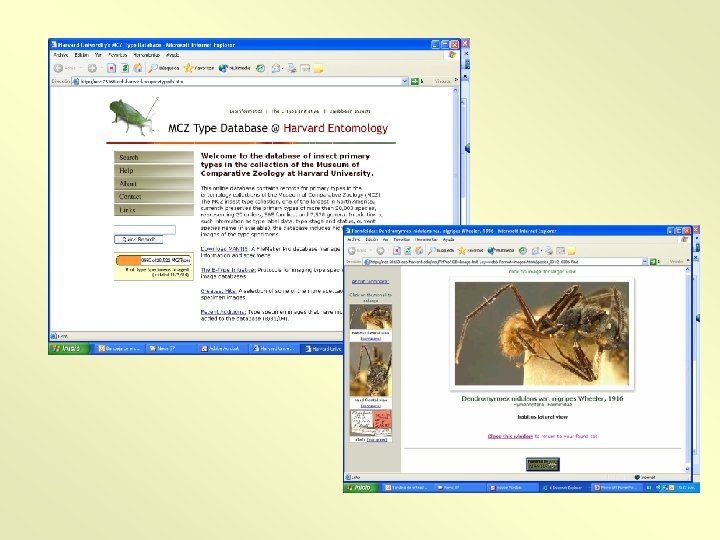Click Contact sidebar button on MCZ page
The image size is (720, 540).
point(153,197)
